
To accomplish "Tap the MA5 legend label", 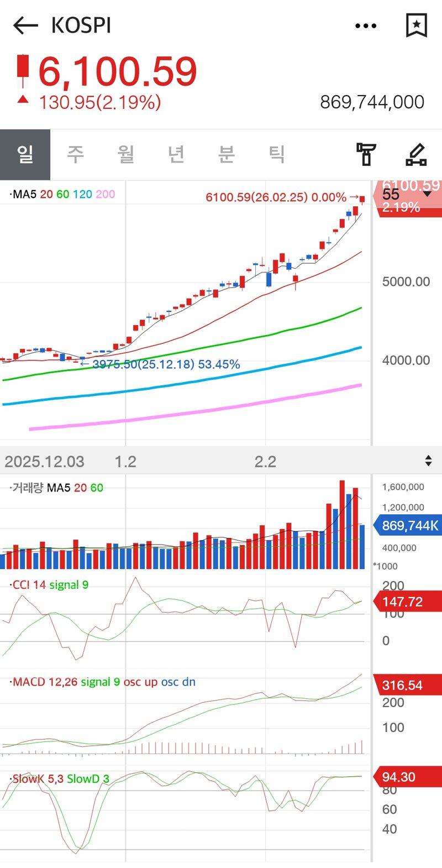I will click(x=23, y=195).
